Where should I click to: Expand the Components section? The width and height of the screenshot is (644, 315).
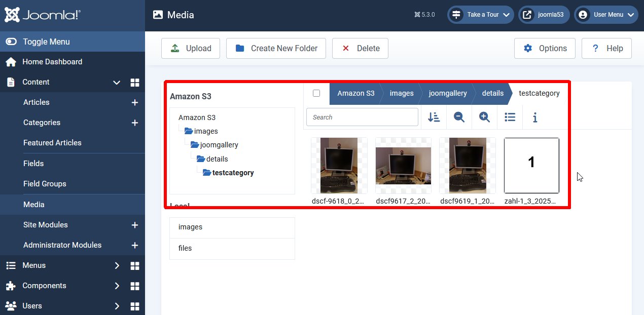[117, 286]
